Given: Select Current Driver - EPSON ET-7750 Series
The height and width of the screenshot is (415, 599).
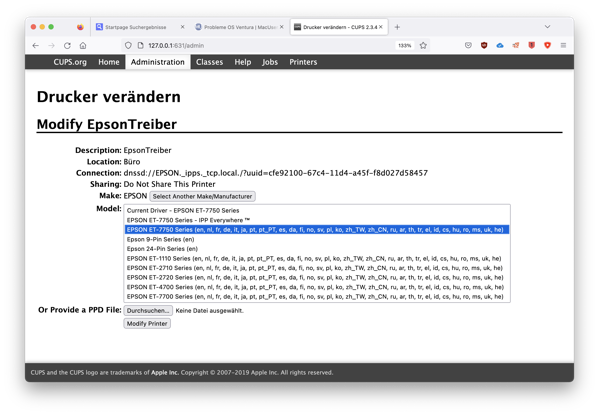Looking at the screenshot, I should click(x=317, y=211).
